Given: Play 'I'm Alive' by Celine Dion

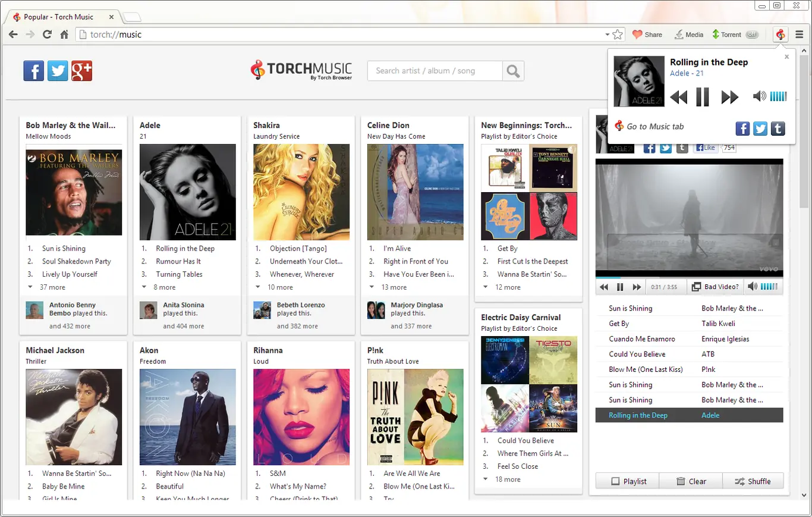Looking at the screenshot, I should [397, 249].
